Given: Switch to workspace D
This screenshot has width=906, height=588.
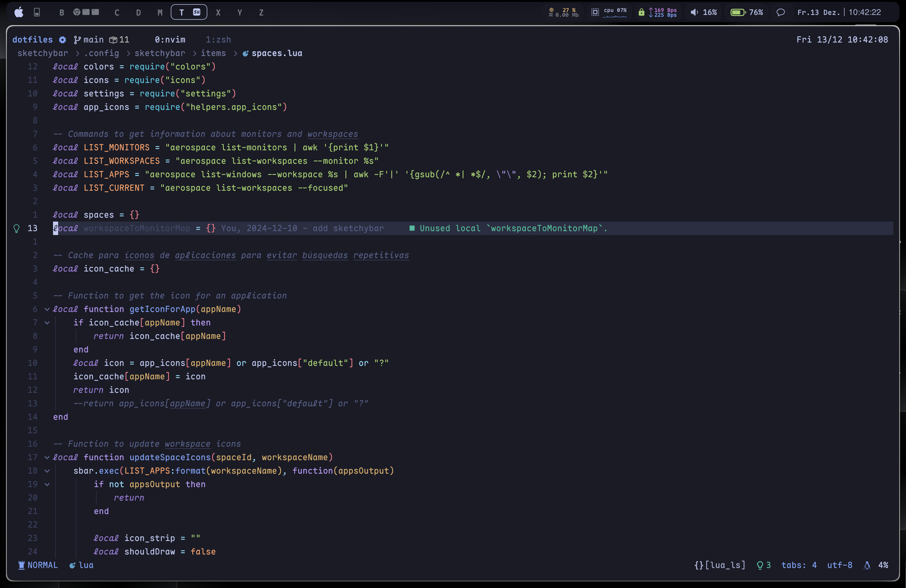Looking at the screenshot, I should click(x=138, y=13).
